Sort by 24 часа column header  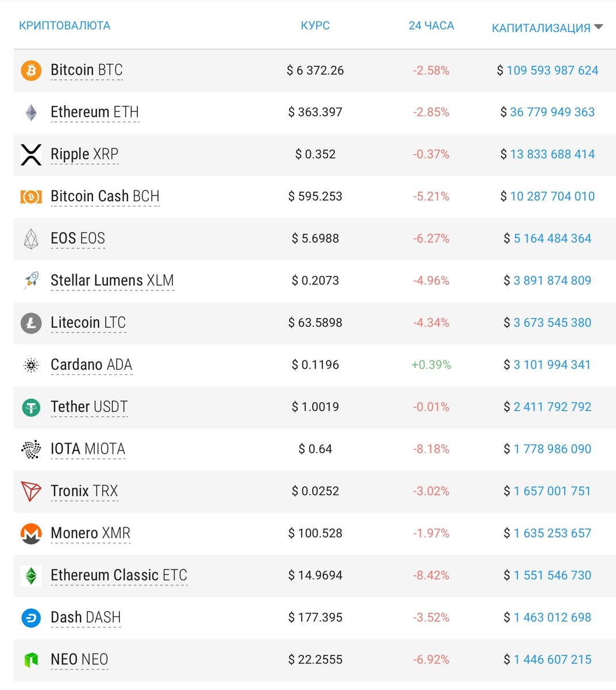tap(431, 26)
